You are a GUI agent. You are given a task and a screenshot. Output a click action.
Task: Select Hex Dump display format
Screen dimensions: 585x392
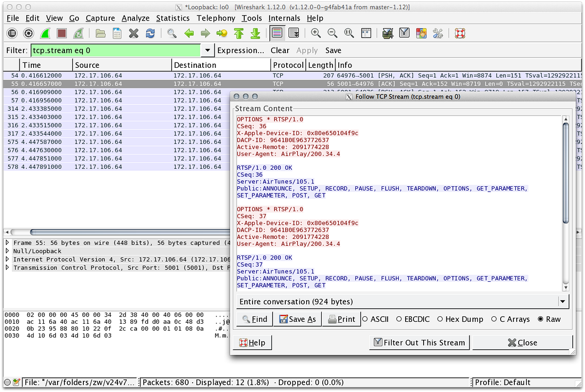point(440,319)
